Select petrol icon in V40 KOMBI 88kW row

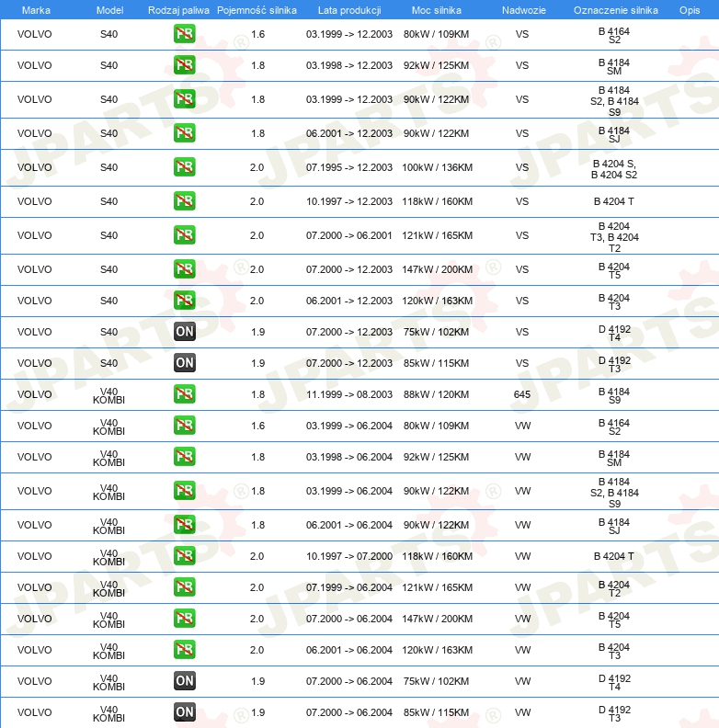pyautogui.click(x=185, y=394)
